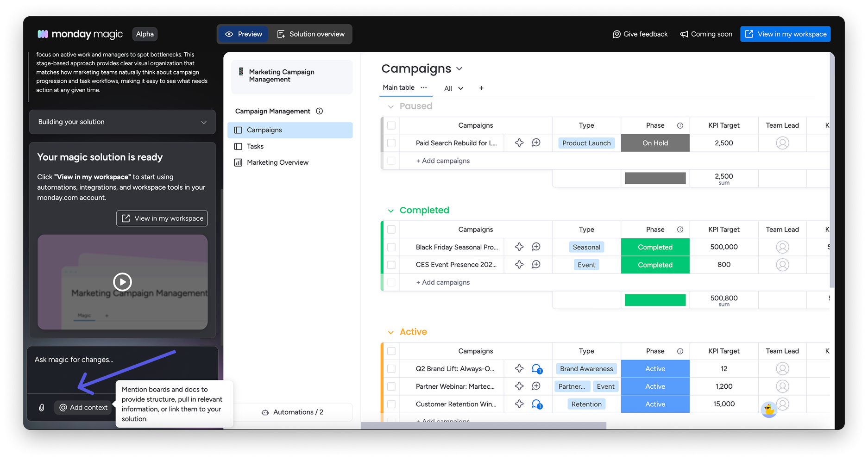
Task: Open conversation for CES Event Presence row
Action: point(536,265)
